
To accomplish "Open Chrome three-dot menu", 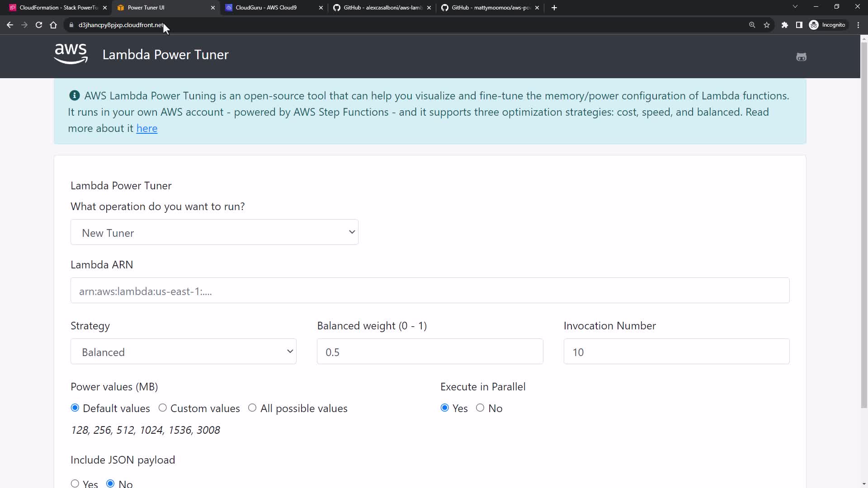I will click(858, 25).
